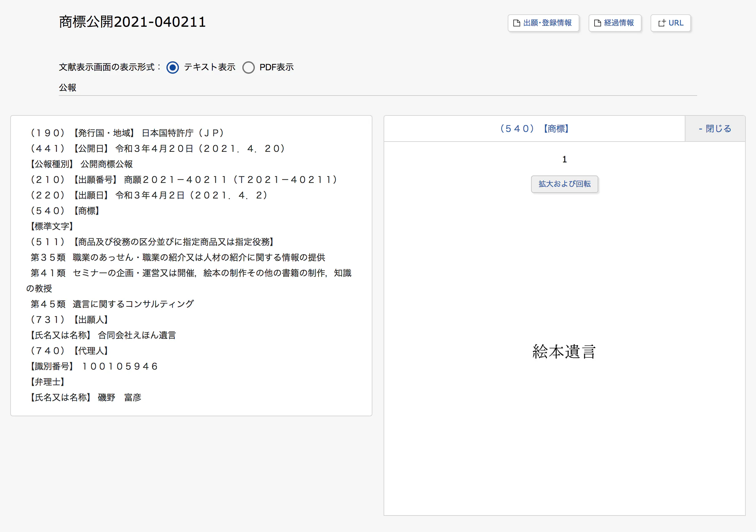This screenshot has height=532, width=756.
Task: Click the (540)【商標】 panel header
Action: [534, 129]
